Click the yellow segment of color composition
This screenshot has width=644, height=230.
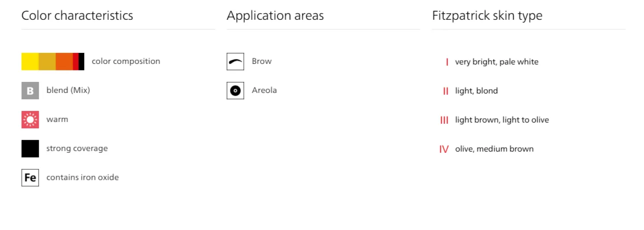[x=30, y=62]
